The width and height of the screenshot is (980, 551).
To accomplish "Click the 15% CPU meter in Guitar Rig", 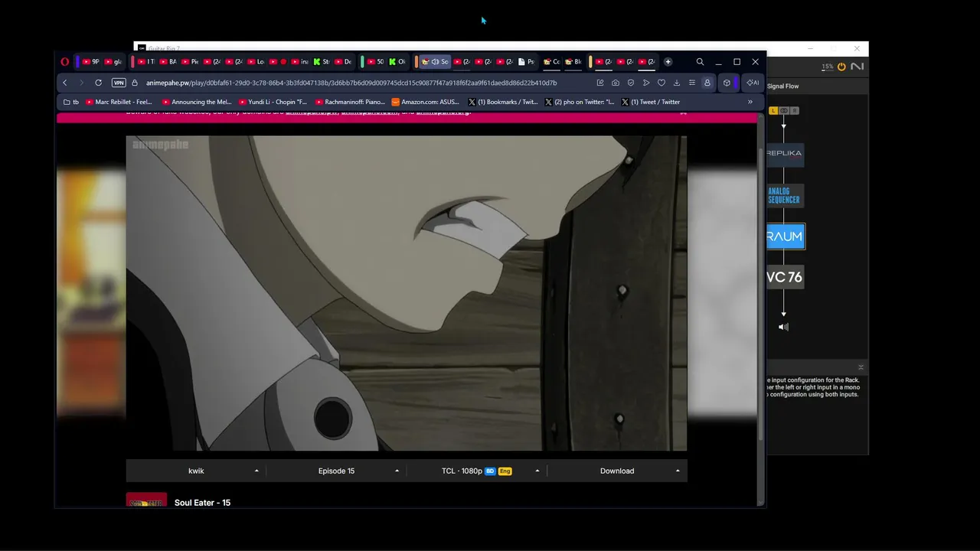I will pyautogui.click(x=828, y=67).
